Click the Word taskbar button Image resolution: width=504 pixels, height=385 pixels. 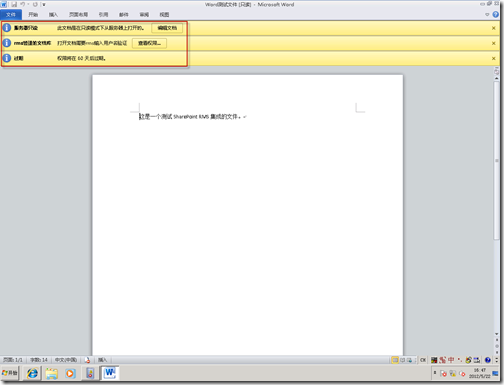pyautogui.click(x=110, y=373)
